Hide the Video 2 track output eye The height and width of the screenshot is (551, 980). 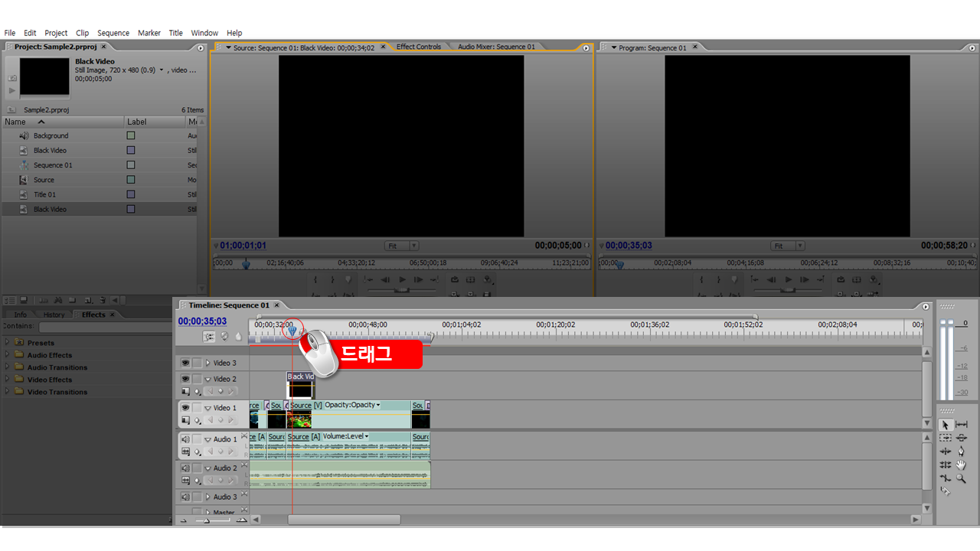click(x=185, y=379)
